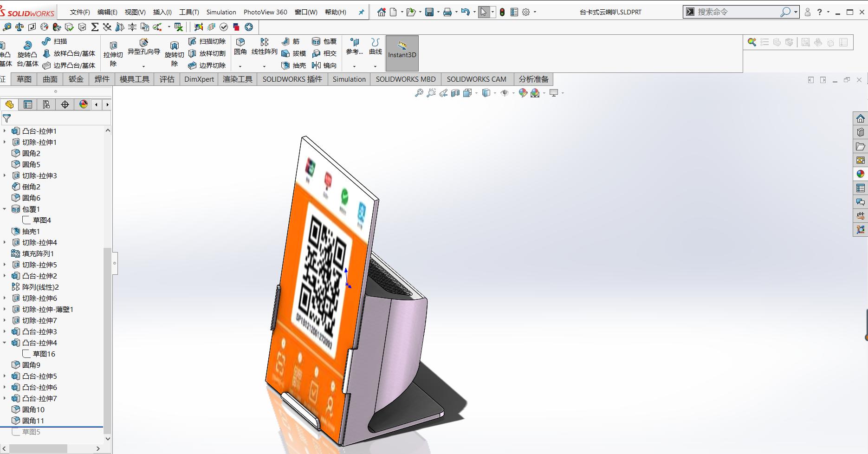The height and width of the screenshot is (454, 868).
Task: Click the 镜向 mirror button
Action: pyautogui.click(x=324, y=65)
